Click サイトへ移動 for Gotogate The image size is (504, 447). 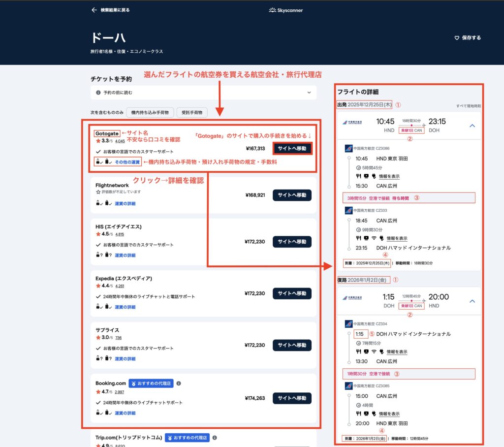pyautogui.click(x=292, y=148)
